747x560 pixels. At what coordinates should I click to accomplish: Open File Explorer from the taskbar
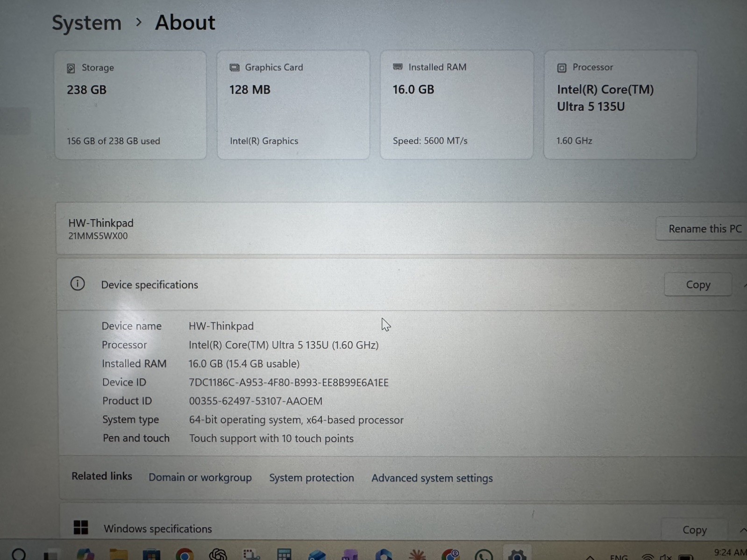(x=119, y=554)
